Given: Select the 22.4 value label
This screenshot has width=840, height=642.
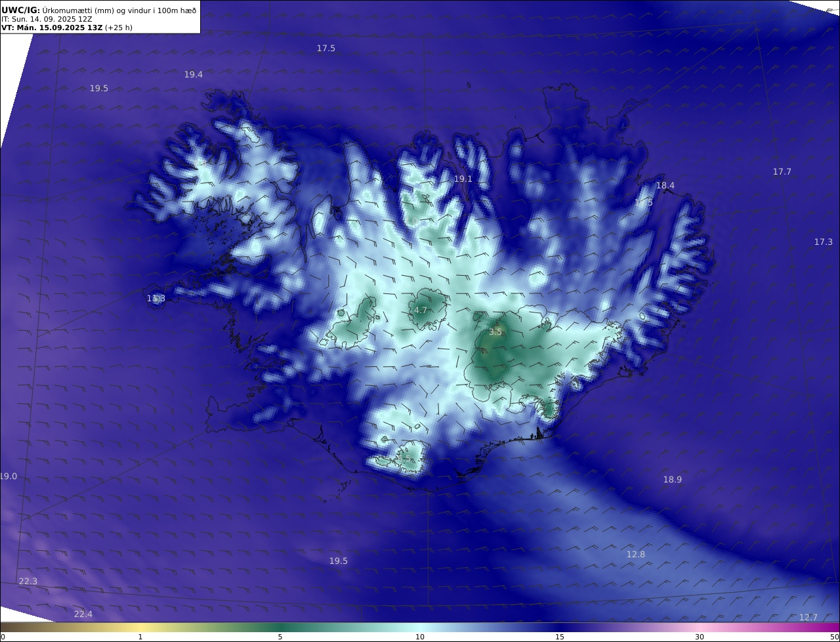Looking at the screenshot, I should point(83,614).
